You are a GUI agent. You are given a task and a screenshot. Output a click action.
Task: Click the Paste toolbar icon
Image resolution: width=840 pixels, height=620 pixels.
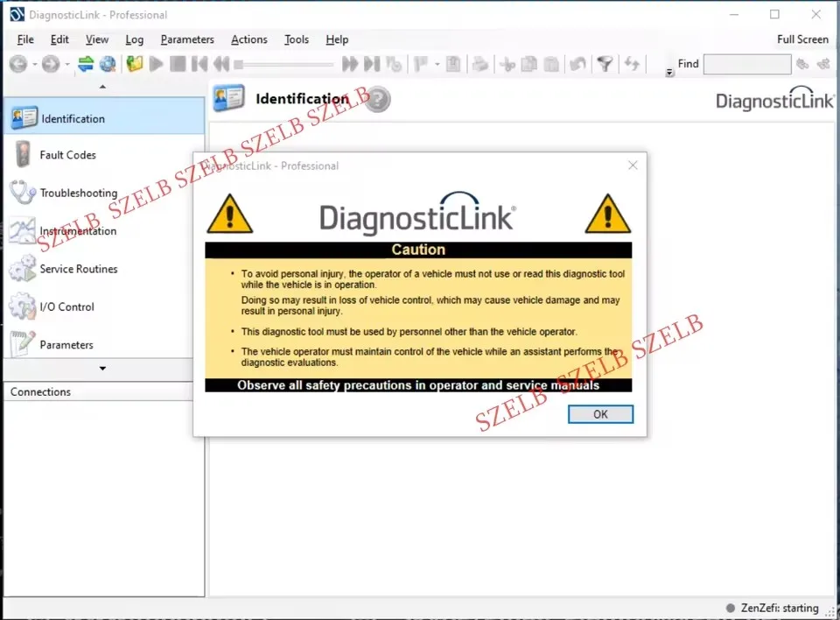click(551, 64)
